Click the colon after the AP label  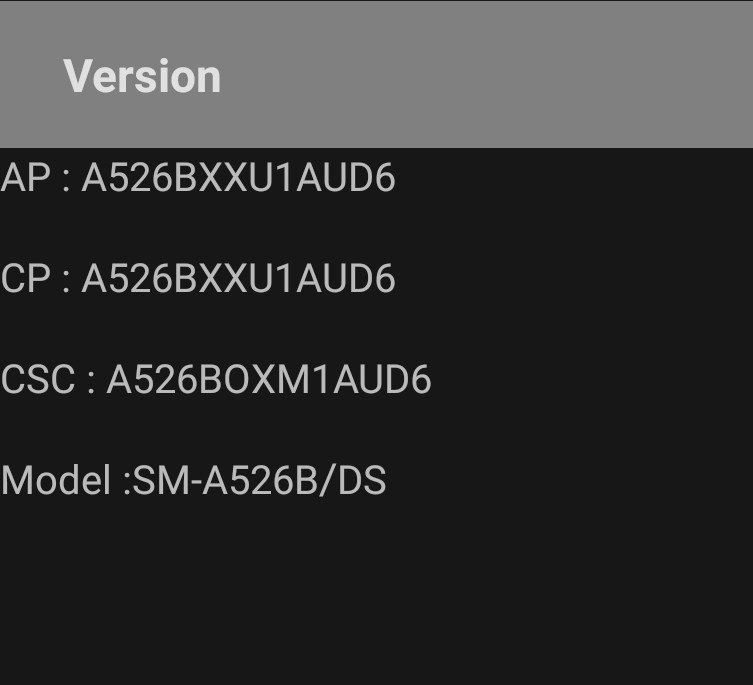click(66, 182)
